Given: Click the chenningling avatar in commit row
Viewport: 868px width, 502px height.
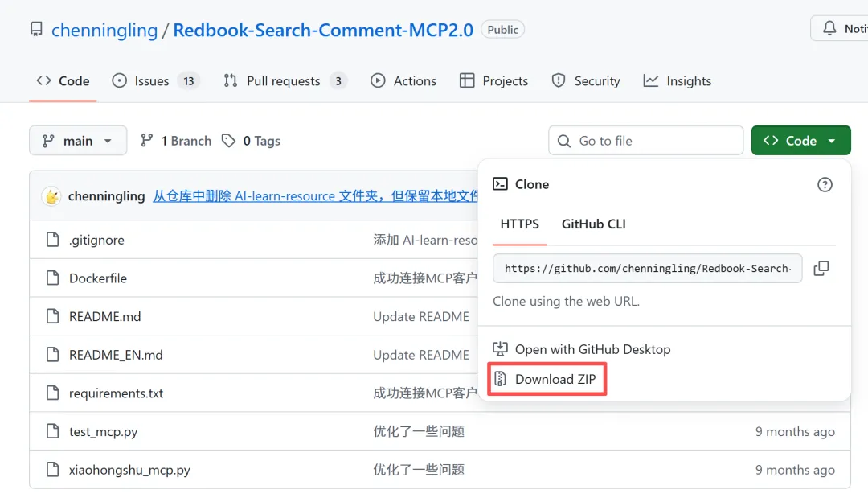Looking at the screenshot, I should [51, 196].
